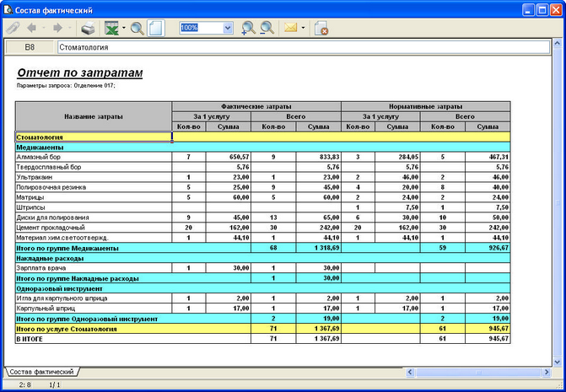Select the Ультракаин cell
566x392 pixels.
point(93,177)
